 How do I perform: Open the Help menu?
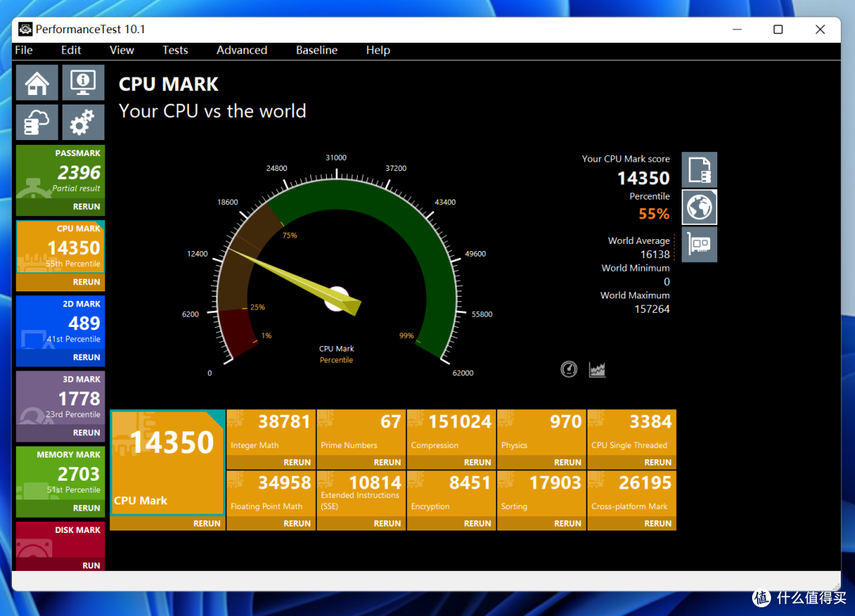click(x=378, y=50)
